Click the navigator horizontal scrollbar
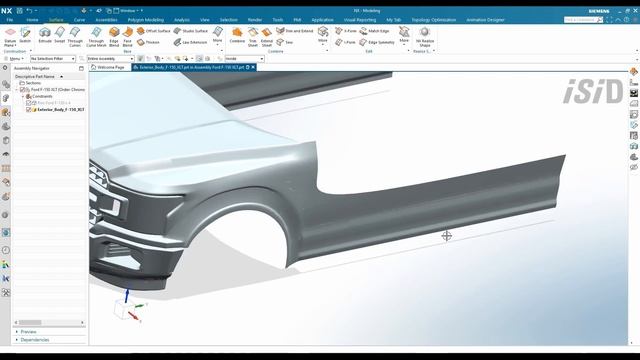The height and width of the screenshot is (360, 640). pyautogui.click(x=49, y=322)
